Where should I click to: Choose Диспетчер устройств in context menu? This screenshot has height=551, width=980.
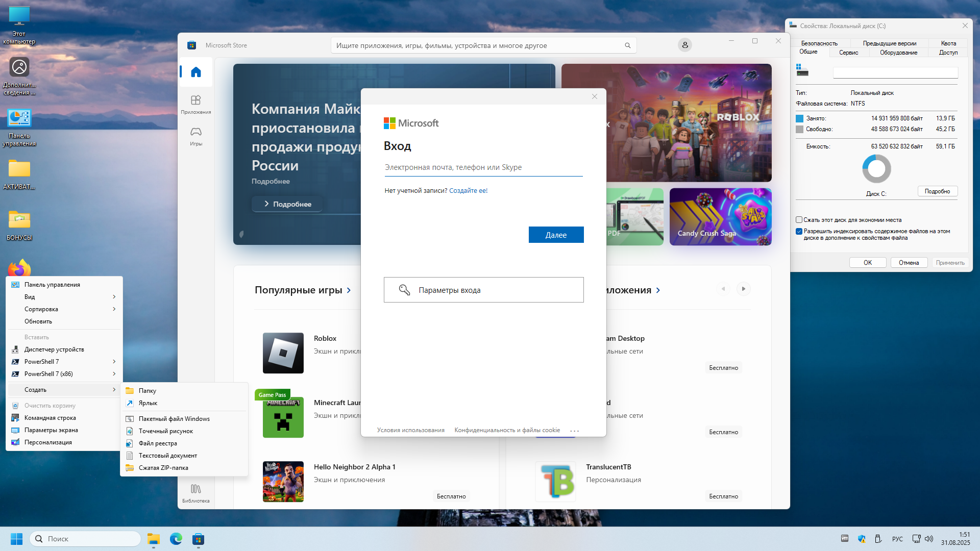click(x=64, y=349)
